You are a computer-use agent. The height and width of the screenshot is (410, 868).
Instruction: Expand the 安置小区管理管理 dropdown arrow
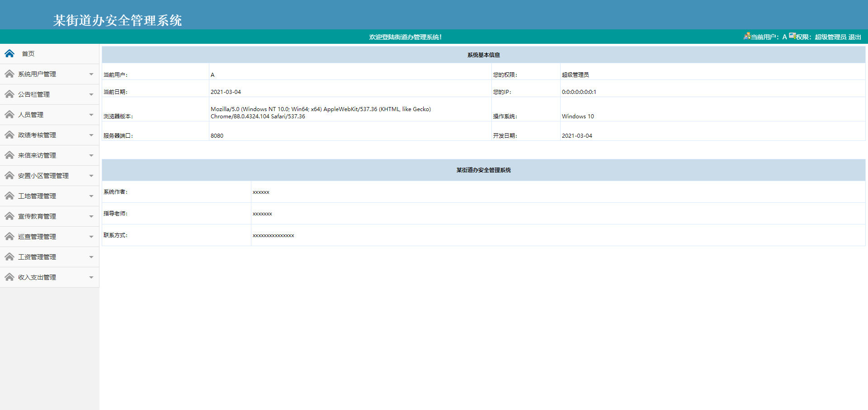(x=91, y=176)
